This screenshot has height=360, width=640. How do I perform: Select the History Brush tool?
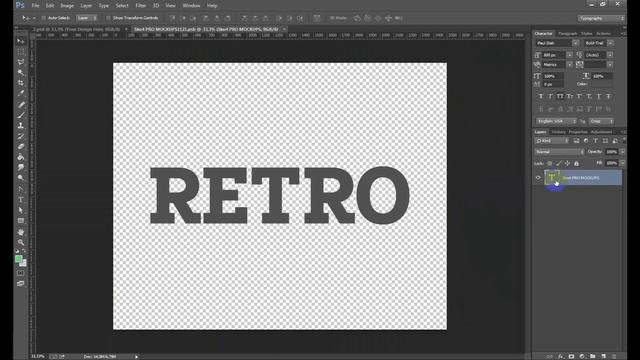(x=21, y=136)
